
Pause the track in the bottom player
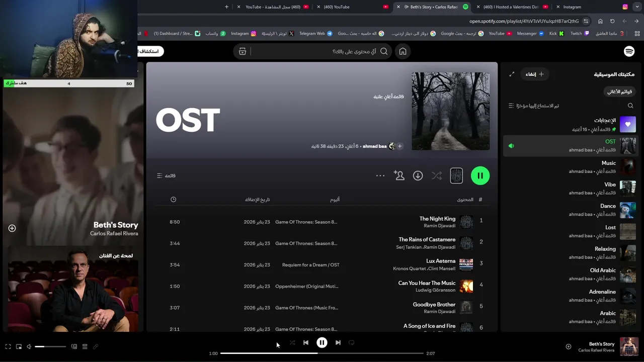click(x=321, y=342)
